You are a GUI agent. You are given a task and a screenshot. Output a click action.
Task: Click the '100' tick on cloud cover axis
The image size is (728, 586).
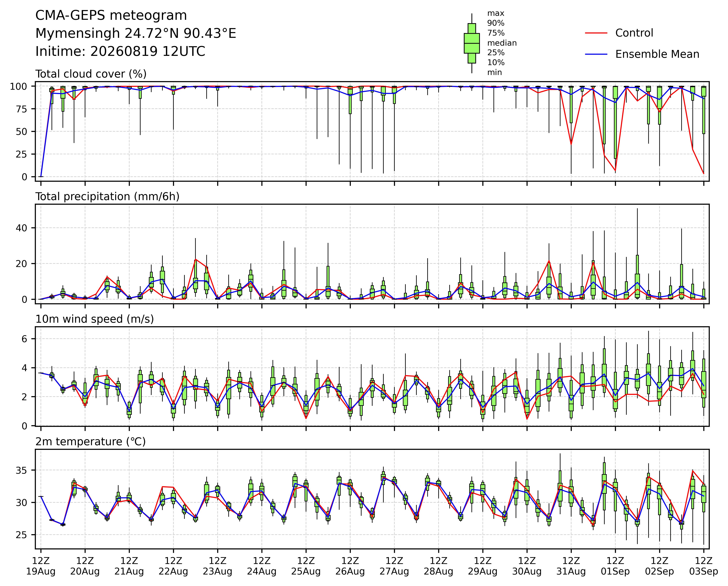[x=18, y=86]
